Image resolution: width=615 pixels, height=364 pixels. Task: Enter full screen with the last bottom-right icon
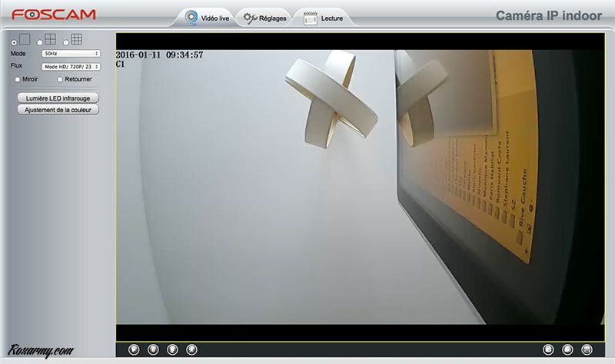[x=587, y=349]
